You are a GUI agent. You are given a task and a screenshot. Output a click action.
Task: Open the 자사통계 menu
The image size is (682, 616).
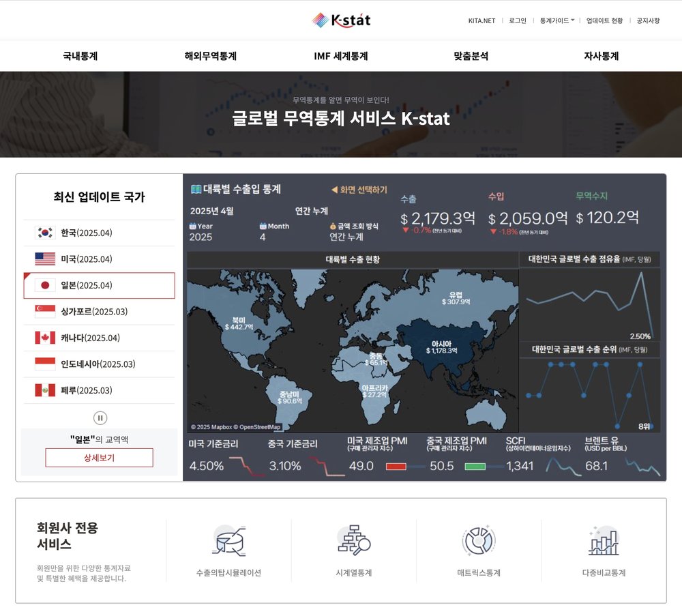pos(602,56)
